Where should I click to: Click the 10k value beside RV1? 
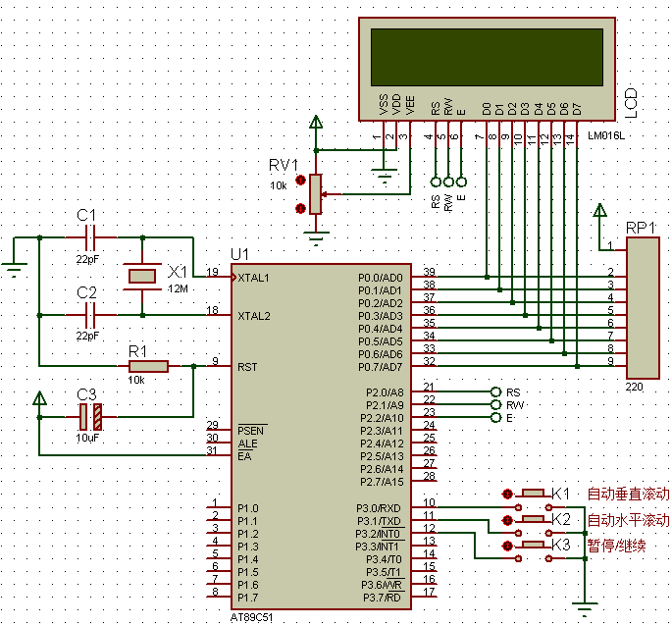pos(279,185)
